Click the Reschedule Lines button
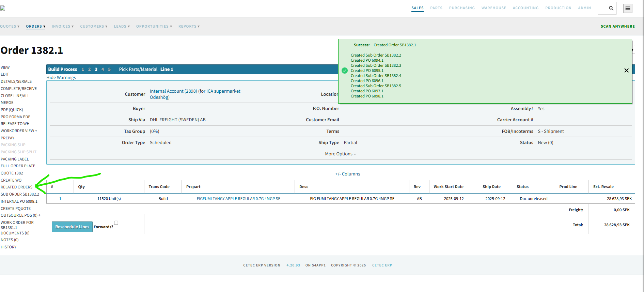 click(72, 227)
